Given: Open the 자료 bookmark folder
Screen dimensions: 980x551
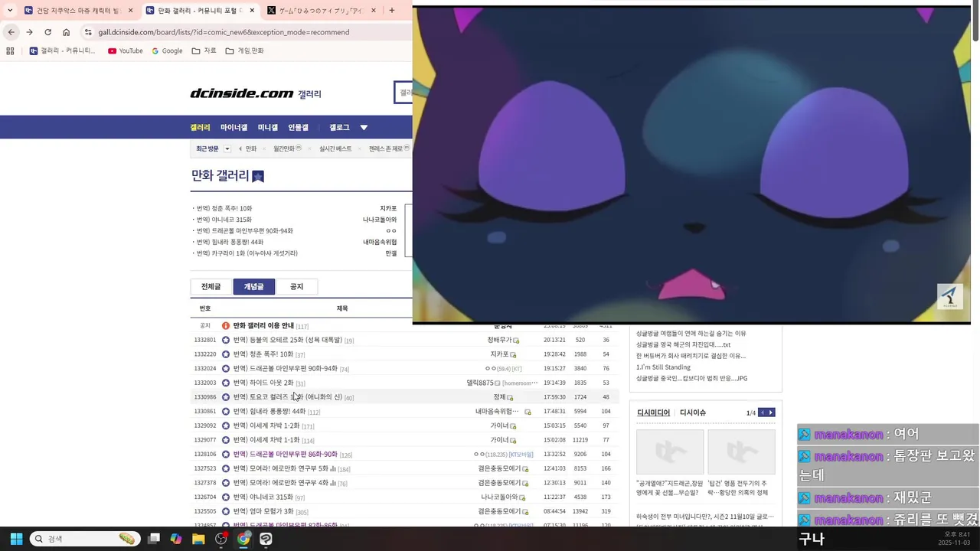Looking at the screenshot, I should 204,51.
